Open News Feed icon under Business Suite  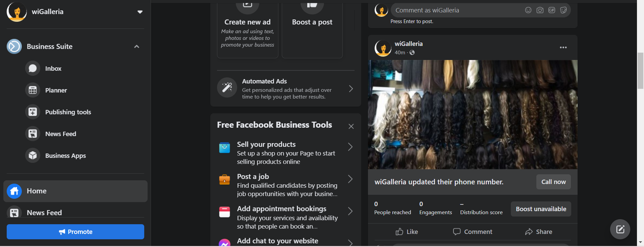pyautogui.click(x=33, y=134)
